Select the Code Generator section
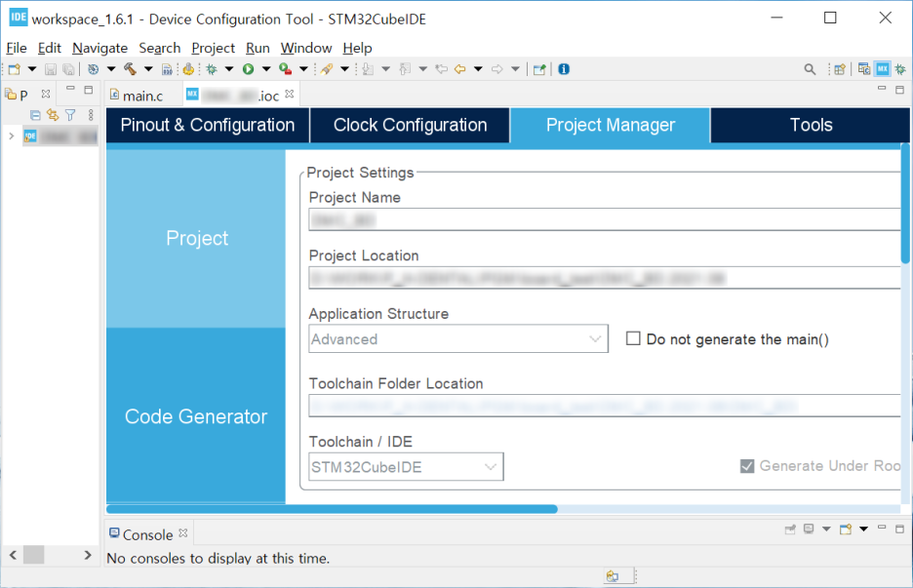913x588 pixels. (196, 416)
